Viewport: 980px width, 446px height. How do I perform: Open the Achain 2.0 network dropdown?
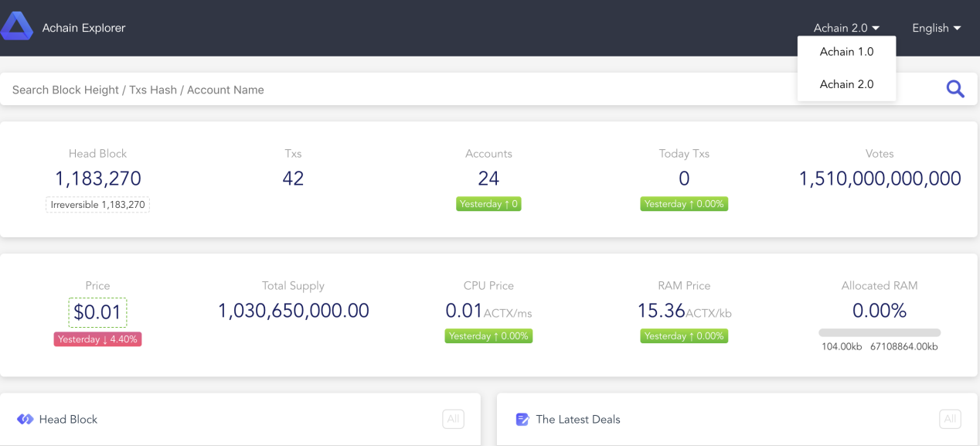[846, 28]
